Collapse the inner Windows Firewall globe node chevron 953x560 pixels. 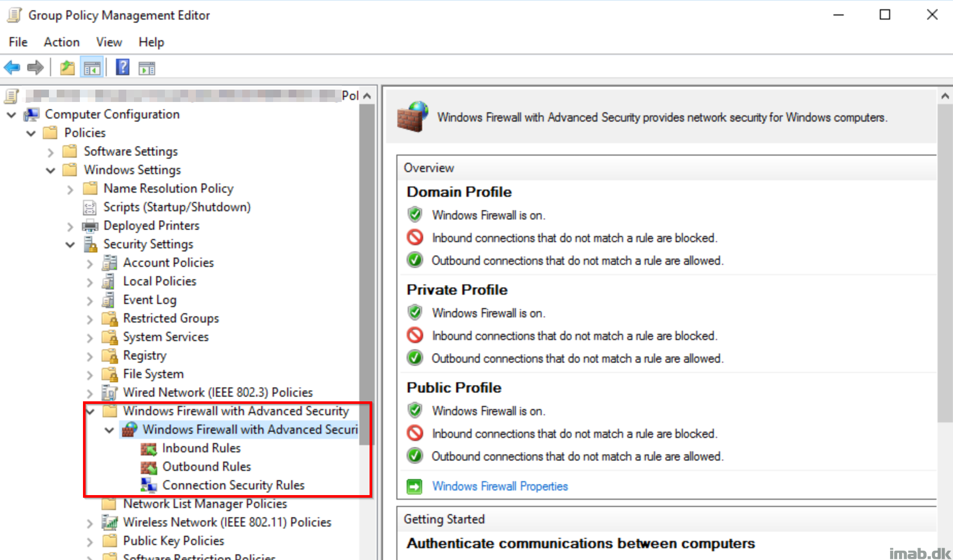point(109,430)
